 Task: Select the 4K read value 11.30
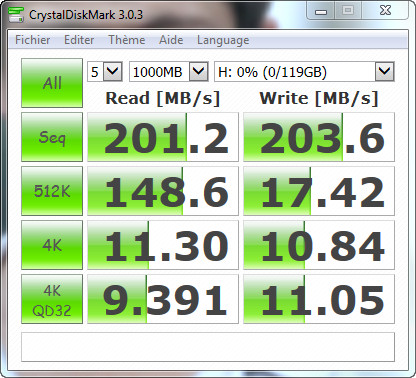coord(163,245)
